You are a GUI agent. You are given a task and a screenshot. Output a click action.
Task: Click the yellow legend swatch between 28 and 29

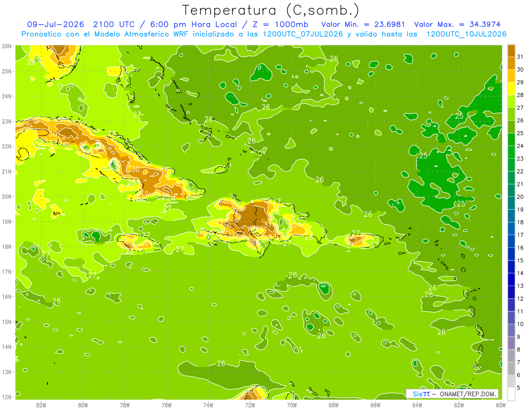[x=512, y=89]
